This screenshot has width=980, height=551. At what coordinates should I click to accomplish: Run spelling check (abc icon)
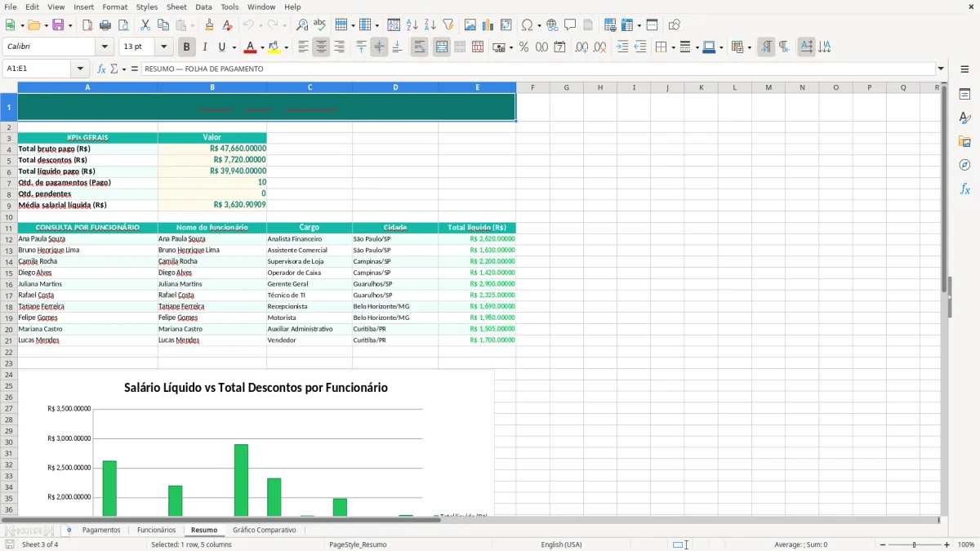point(320,25)
